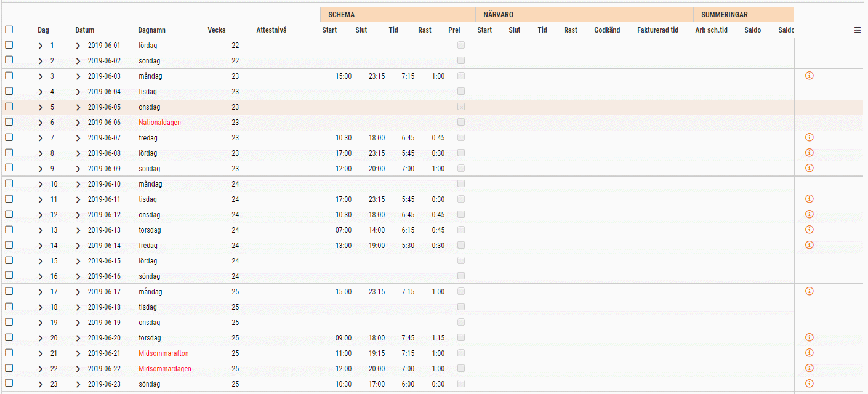Select the row checkbox for 2019-06-16
Viewport: 868px width, 394px height.
pyautogui.click(x=9, y=276)
